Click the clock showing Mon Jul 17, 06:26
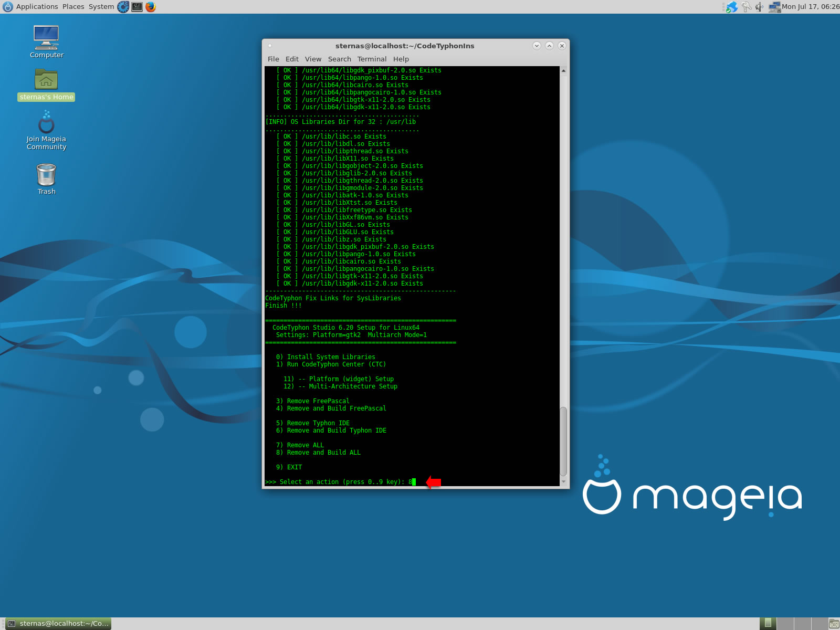Screen dimensions: 840x630 (x=810, y=7)
